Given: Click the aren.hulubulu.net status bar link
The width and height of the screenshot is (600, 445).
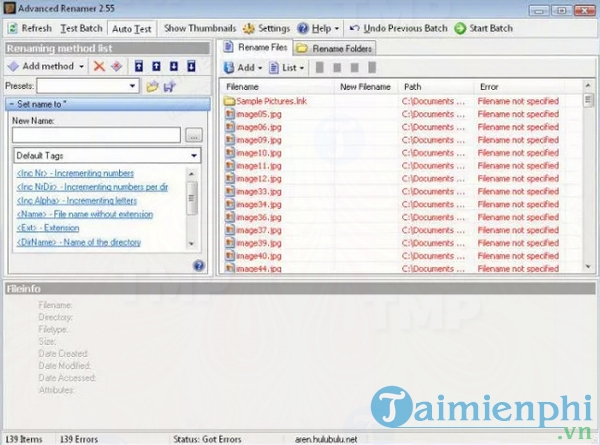Looking at the screenshot, I should pos(326,439).
